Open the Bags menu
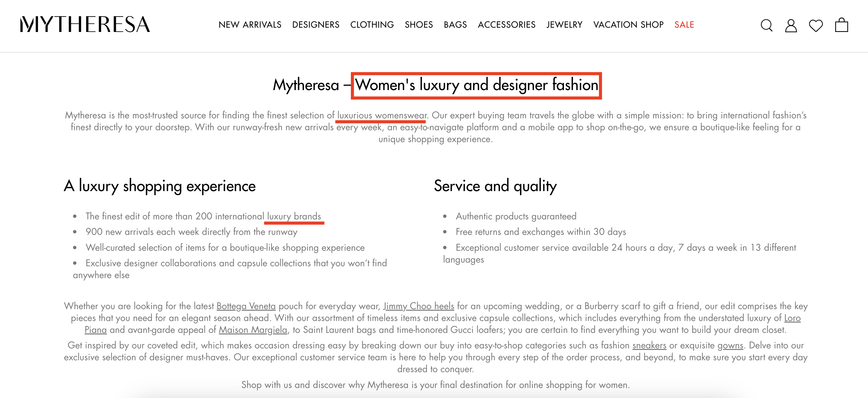This screenshot has width=868, height=398. click(455, 25)
